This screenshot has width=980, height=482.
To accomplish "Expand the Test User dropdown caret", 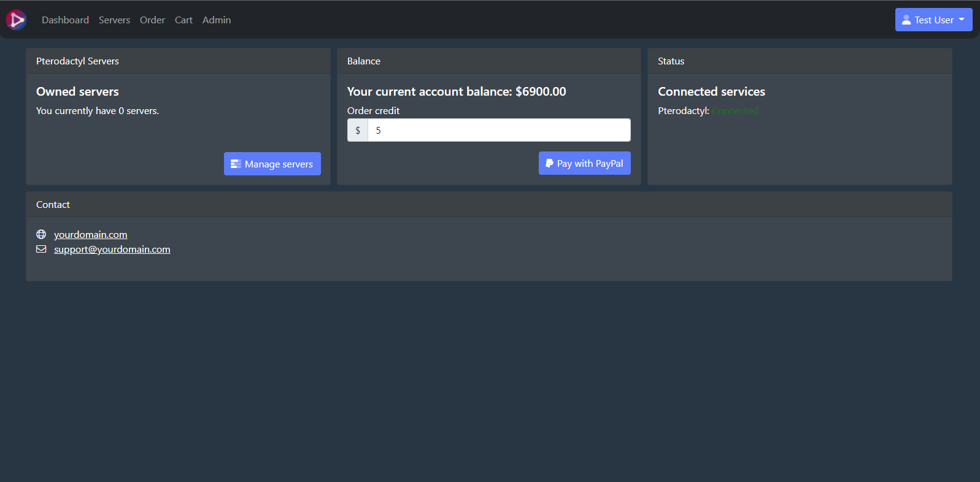I will pyautogui.click(x=962, y=20).
